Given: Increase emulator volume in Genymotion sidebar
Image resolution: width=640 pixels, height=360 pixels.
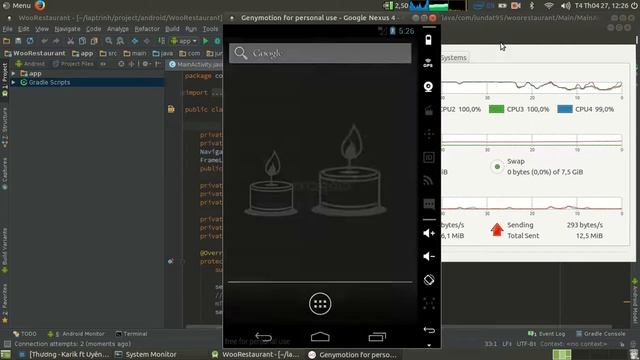Looking at the screenshot, I should click(429, 233).
